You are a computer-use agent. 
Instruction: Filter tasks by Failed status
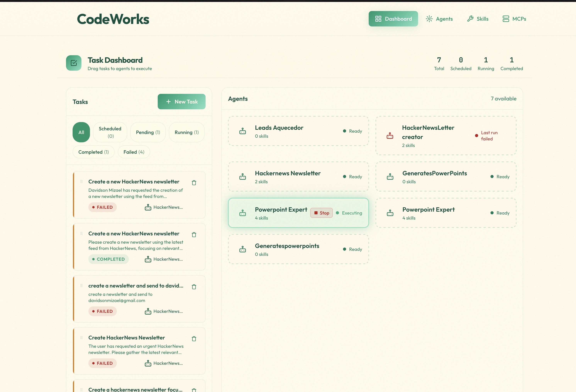click(x=134, y=152)
